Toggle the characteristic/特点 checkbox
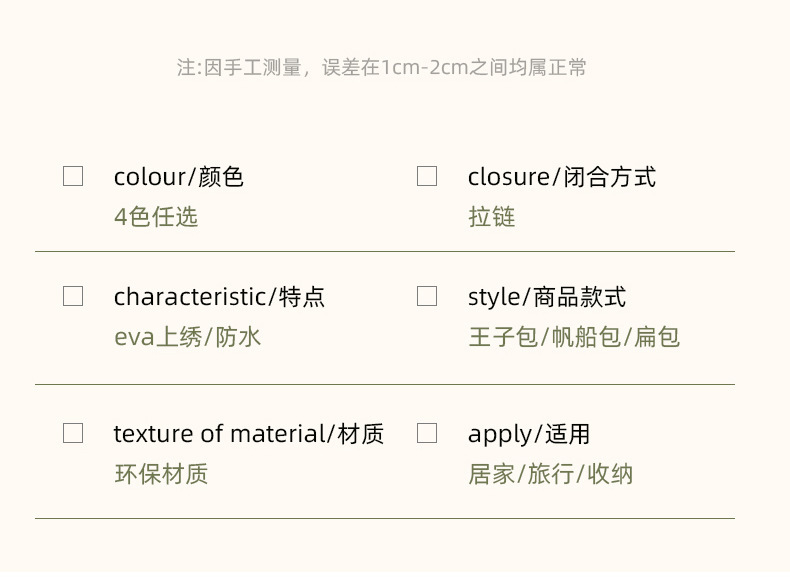790x581 pixels. [x=73, y=296]
